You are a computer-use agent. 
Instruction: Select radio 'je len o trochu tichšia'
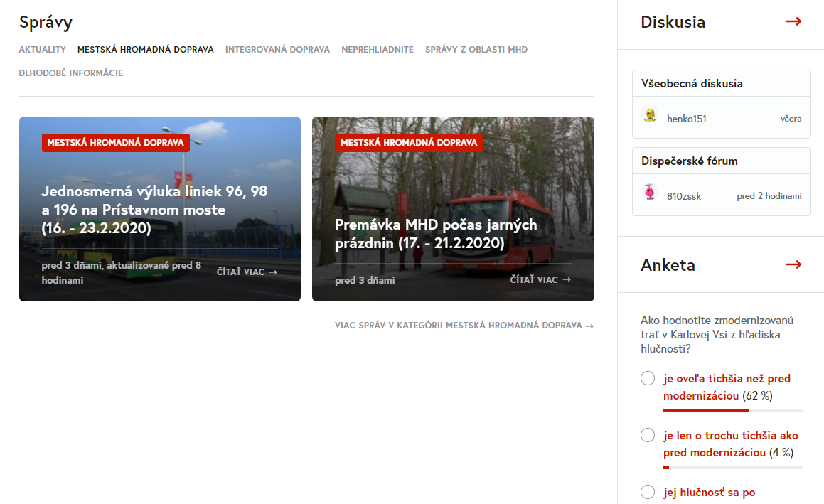tap(648, 435)
